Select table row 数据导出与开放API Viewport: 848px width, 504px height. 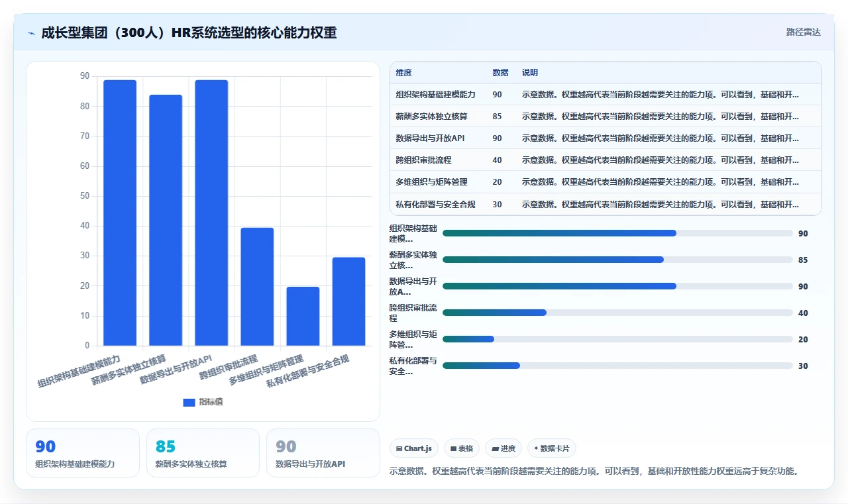(606, 138)
